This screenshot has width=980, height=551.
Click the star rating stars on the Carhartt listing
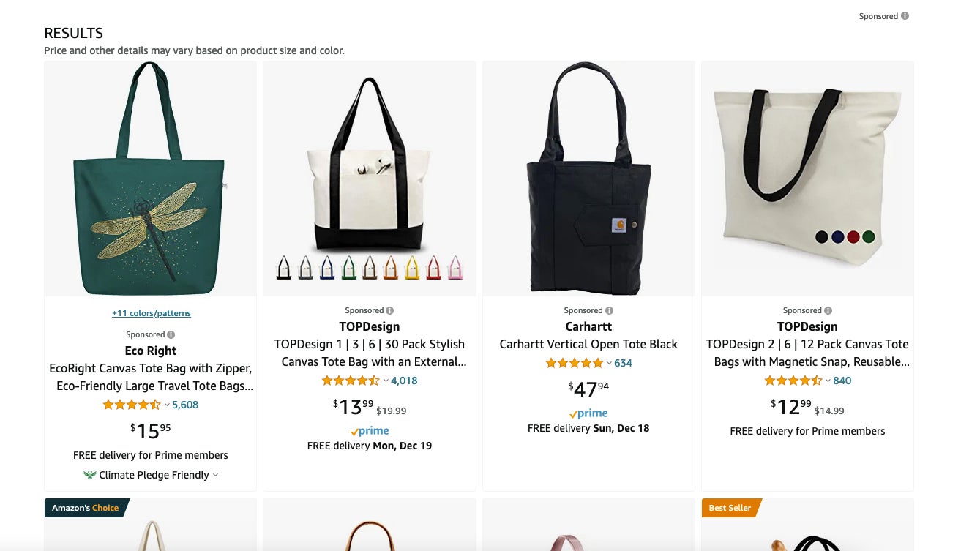click(575, 362)
